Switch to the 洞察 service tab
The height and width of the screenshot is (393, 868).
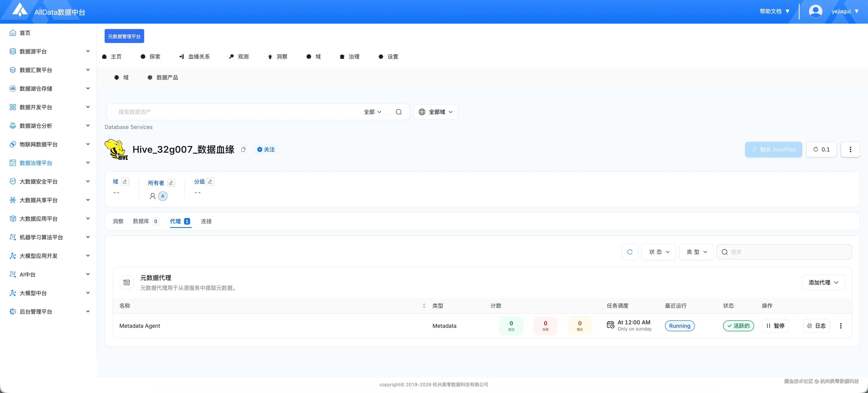pos(118,221)
